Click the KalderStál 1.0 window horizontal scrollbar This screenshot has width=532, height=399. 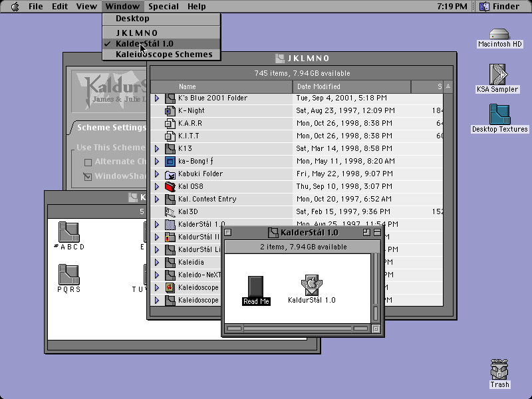[297, 329]
